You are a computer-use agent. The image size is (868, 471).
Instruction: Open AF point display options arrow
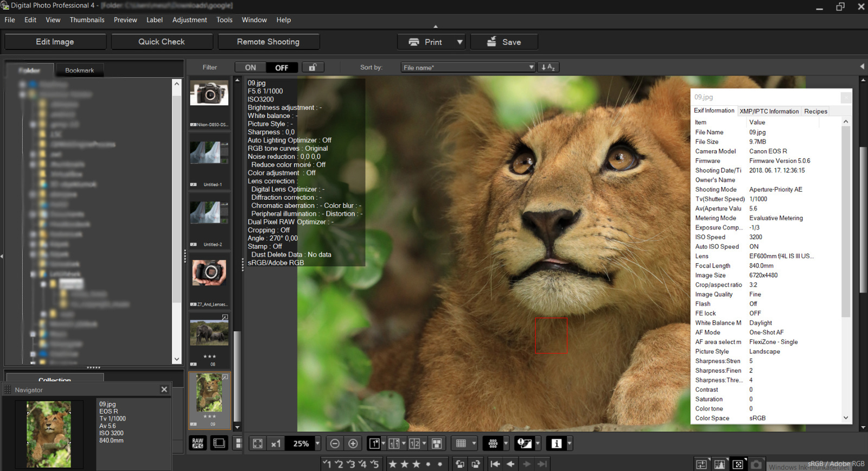click(x=506, y=443)
